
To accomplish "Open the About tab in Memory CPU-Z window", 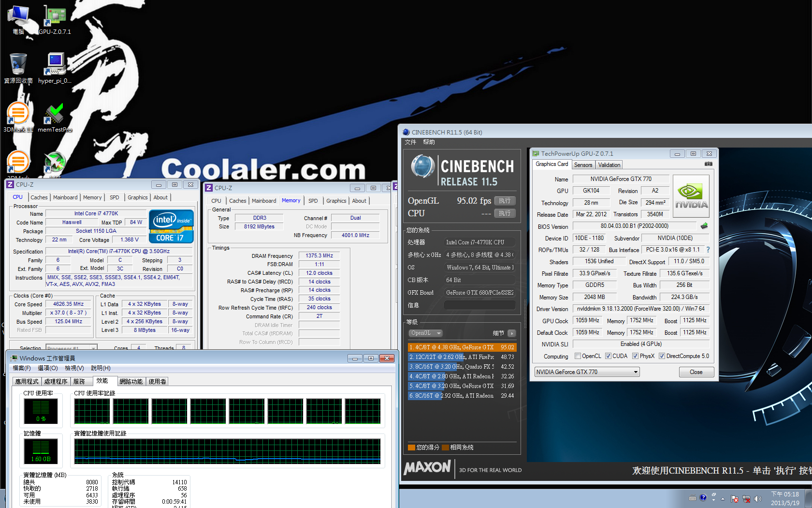I will (x=359, y=201).
